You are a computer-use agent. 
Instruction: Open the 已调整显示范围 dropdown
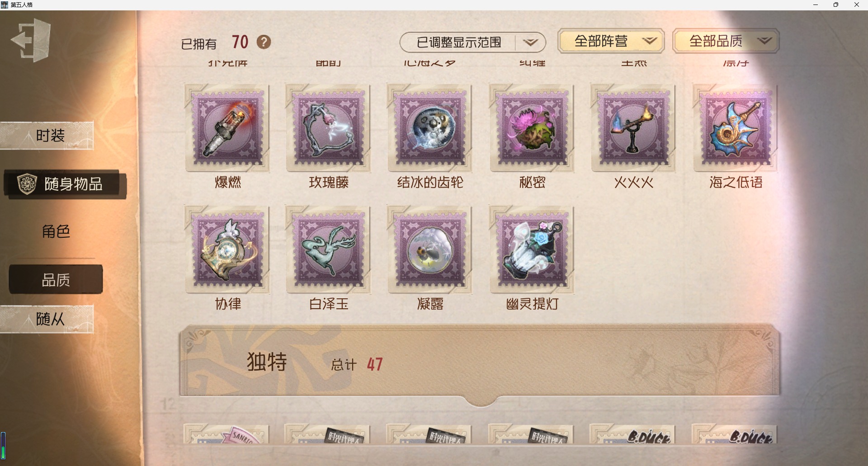[473, 42]
